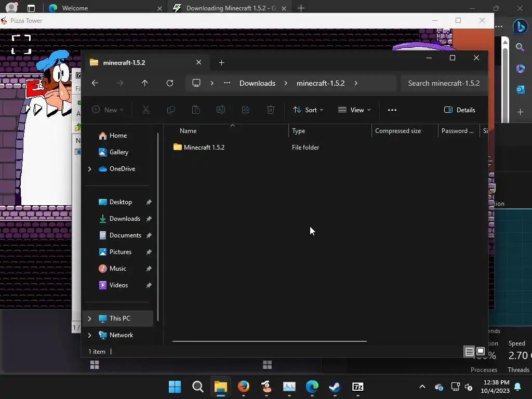This screenshot has width=532, height=399.
Task: Click the Bing Copilot icon in Edge sidebar
Action: tap(520, 26)
